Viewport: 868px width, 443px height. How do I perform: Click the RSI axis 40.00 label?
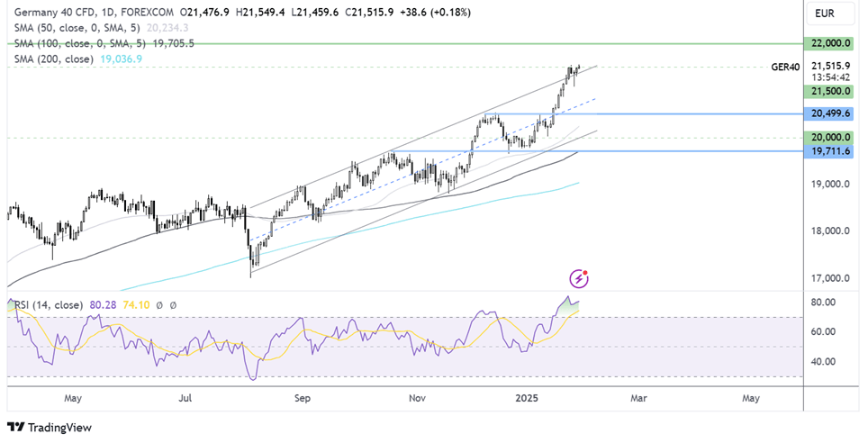(x=823, y=362)
